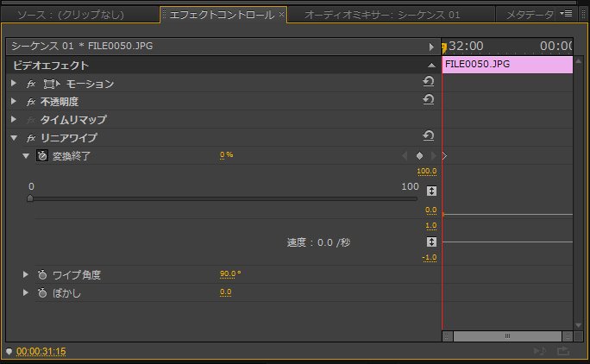The width and height of the screenshot is (590, 364).
Task: Expand the モーション effect properties
Action: pos(14,84)
